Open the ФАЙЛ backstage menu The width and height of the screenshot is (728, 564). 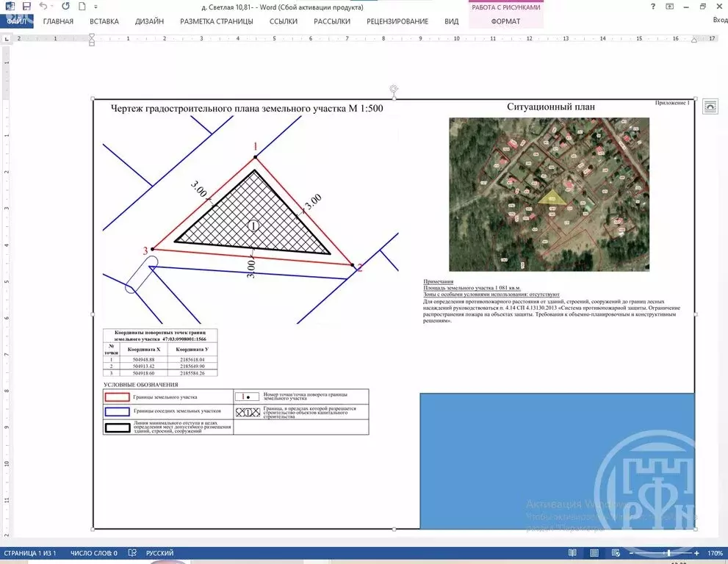[15, 21]
